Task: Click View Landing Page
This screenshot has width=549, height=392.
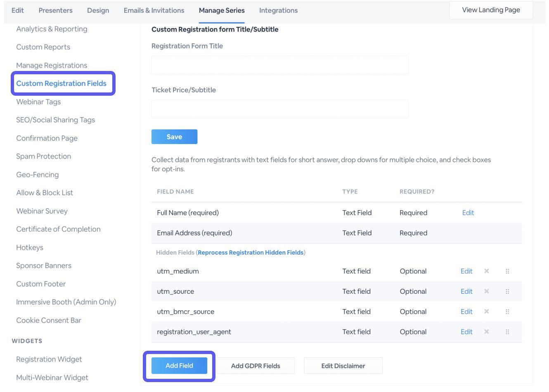Action: pyautogui.click(x=491, y=10)
